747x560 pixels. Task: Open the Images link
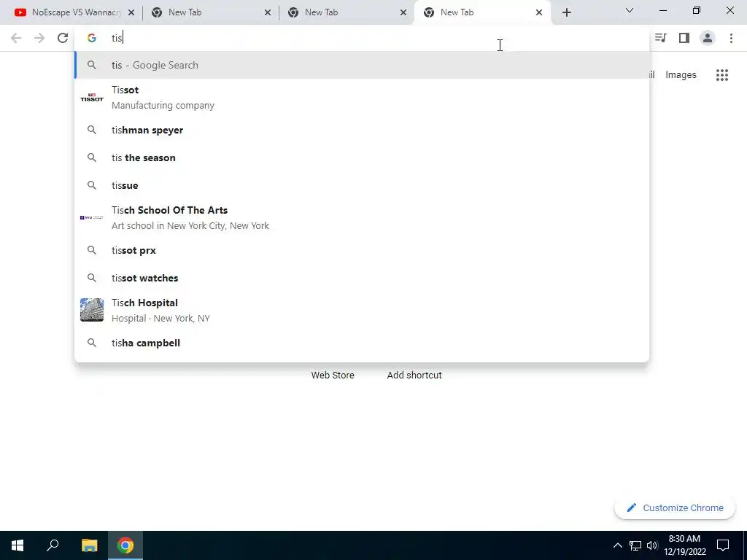point(681,75)
